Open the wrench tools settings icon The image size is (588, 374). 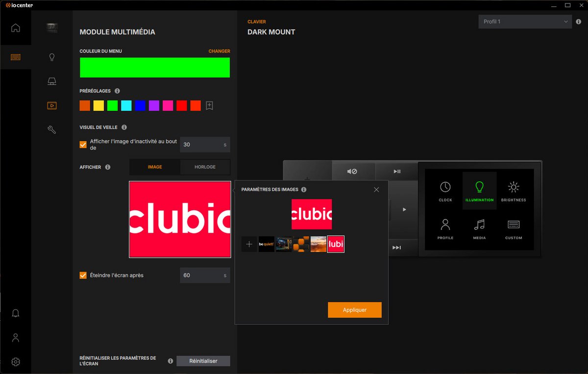pos(52,129)
